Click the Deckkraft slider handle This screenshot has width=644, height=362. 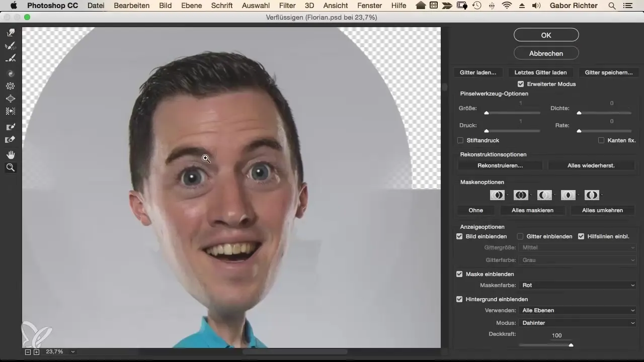click(571, 345)
